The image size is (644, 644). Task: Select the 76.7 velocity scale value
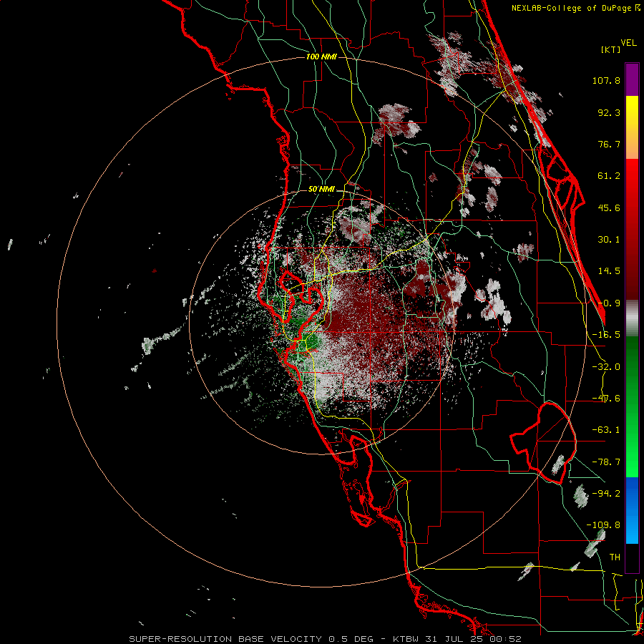pyautogui.click(x=609, y=144)
